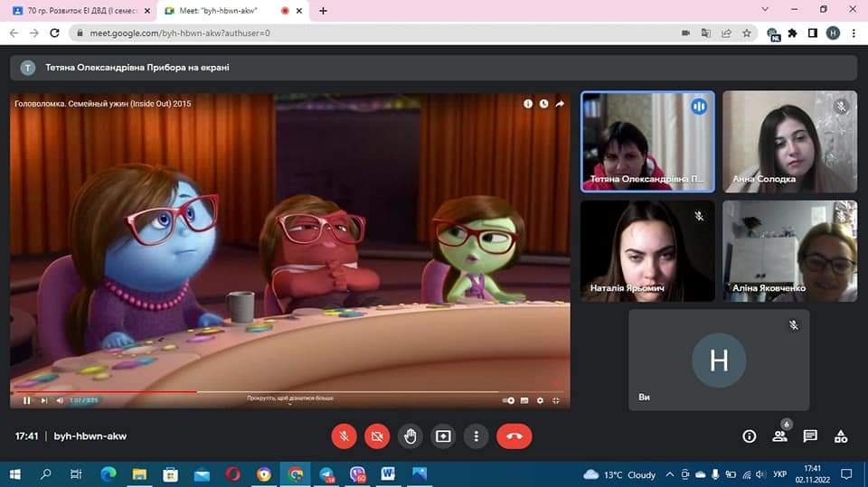Open meeting details info icon

[x=749, y=436]
